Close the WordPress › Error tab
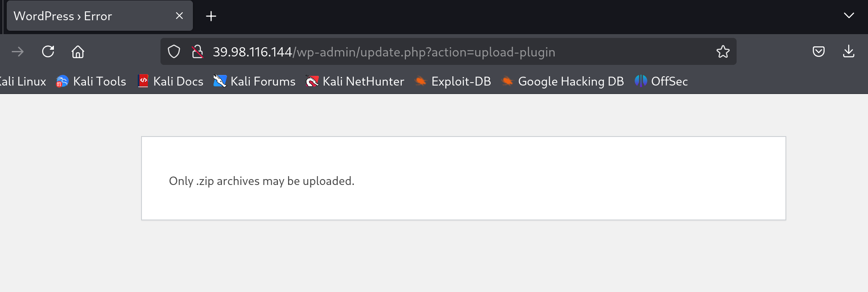This screenshot has height=292, width=868. point(179,16)
